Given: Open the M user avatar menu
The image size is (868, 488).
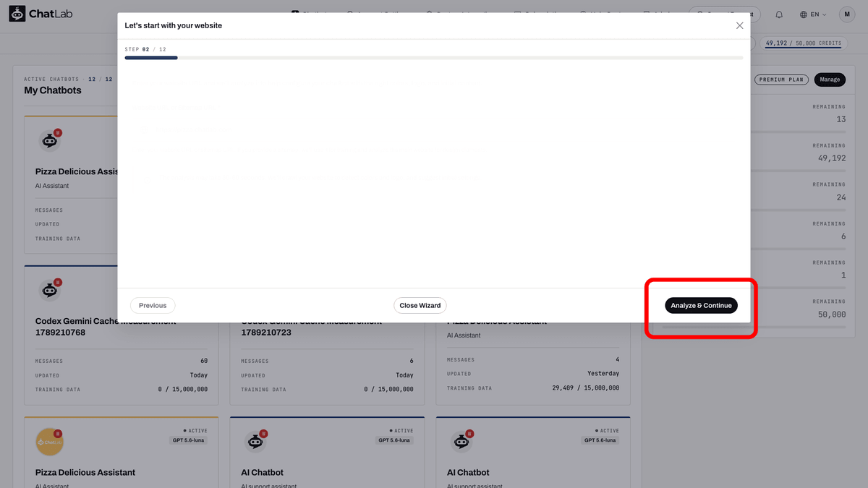Looking at the screenshot, I should point(847,14).
